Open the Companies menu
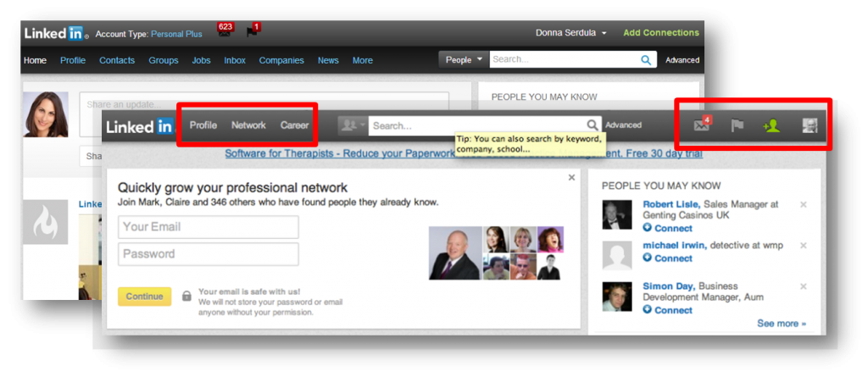 click(281, 60)
